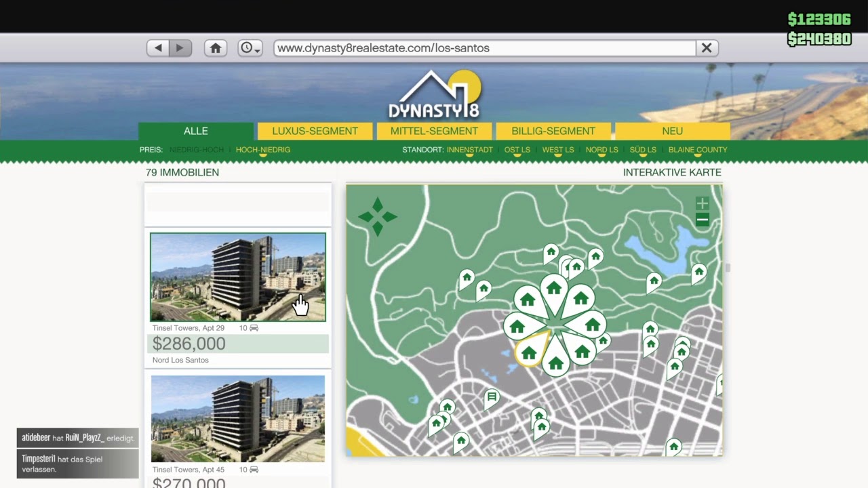Filter location by NORD LS
868x488 pixels.
pos(602,150)
